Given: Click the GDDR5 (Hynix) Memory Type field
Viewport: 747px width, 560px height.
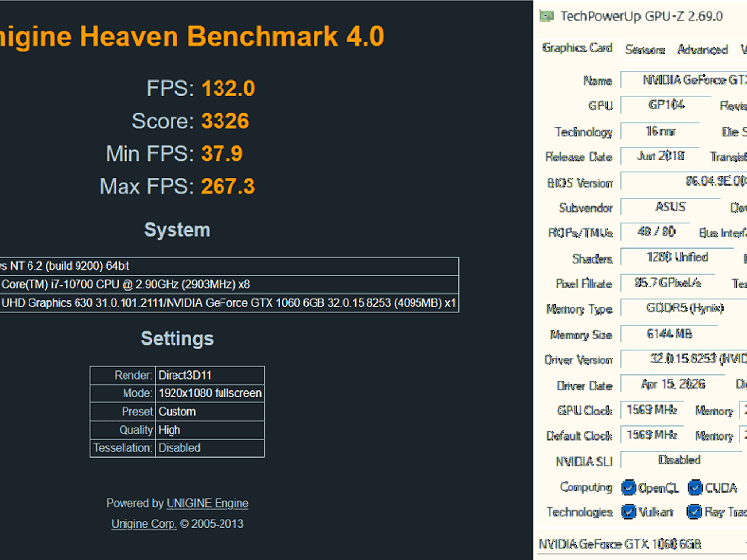Looking at the screenshot, I should (x=684, y=308).
